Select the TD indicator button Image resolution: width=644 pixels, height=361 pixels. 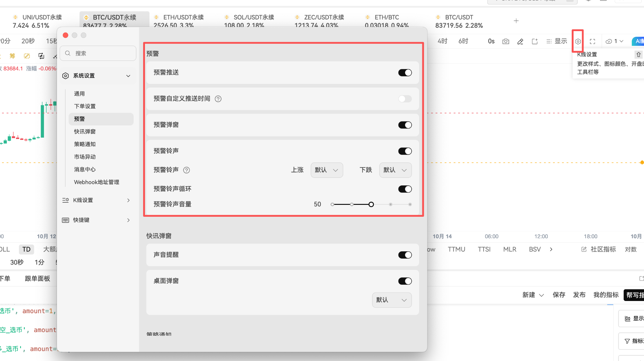tap(26, 249)
